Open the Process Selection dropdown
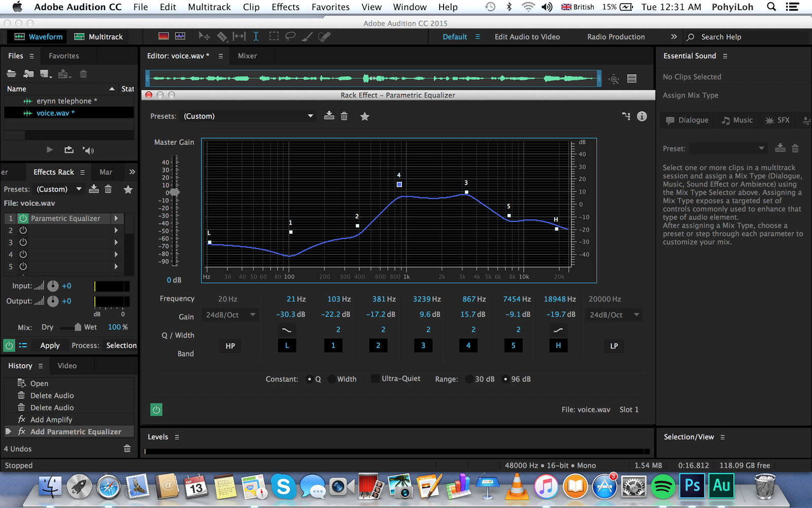 coord(121,345)
